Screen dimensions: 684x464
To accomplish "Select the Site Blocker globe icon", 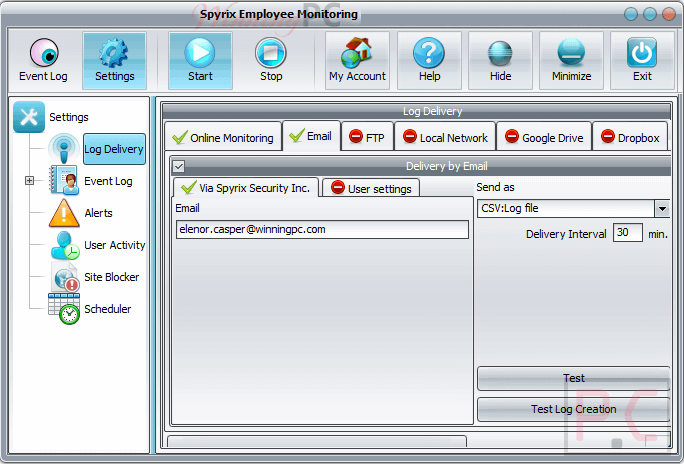I will click(x=65, y=277).
